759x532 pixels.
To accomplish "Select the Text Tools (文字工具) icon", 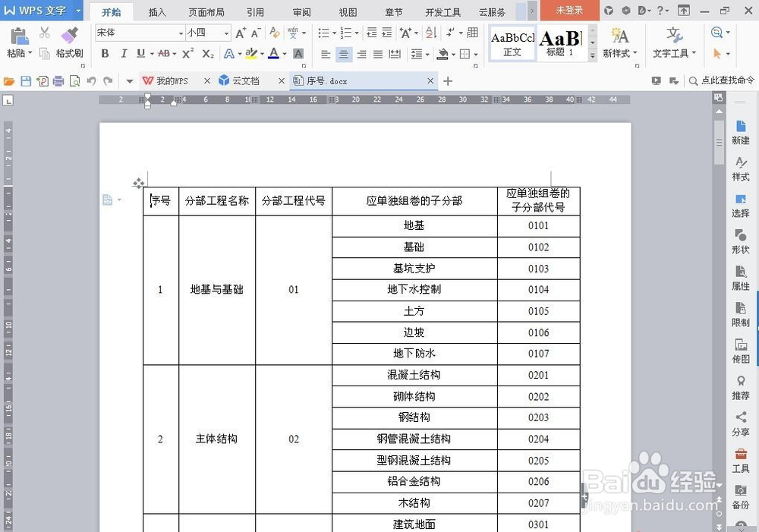I will (x=672, y=46).
